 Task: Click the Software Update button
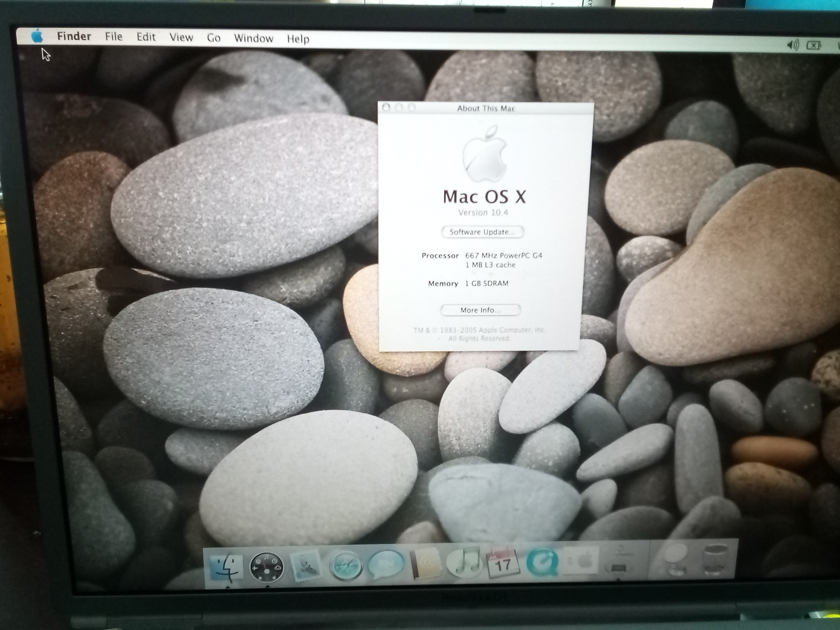click(x=482, y=232)
